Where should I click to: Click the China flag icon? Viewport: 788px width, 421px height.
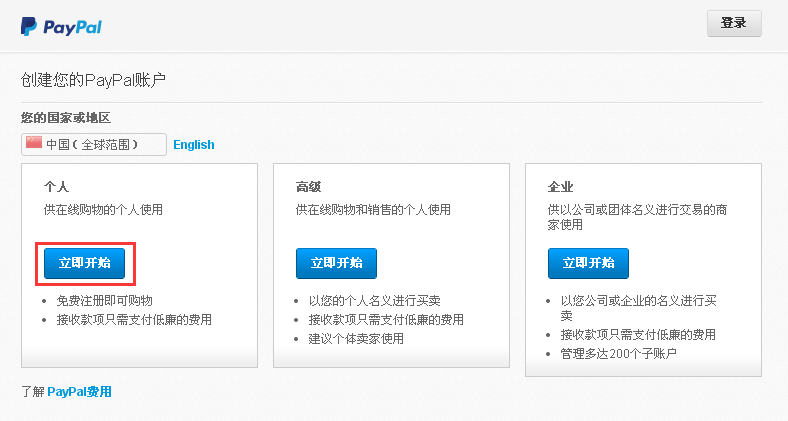34,143
